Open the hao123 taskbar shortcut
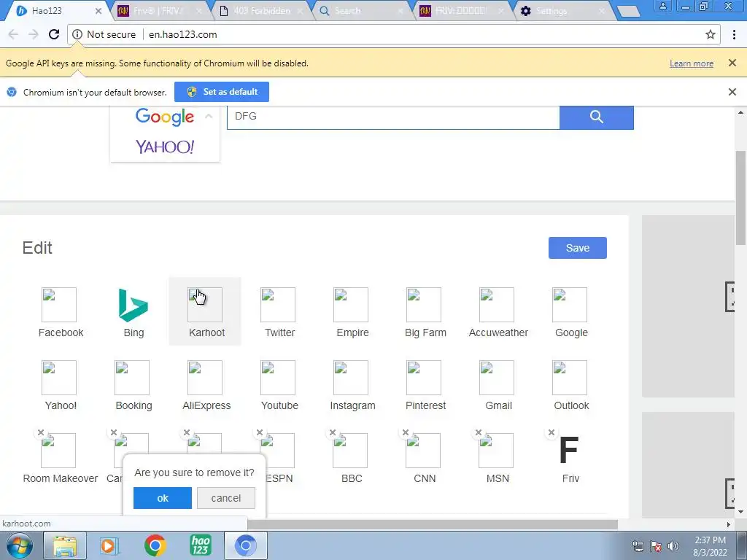747x560 pixels. coord(200,545)
